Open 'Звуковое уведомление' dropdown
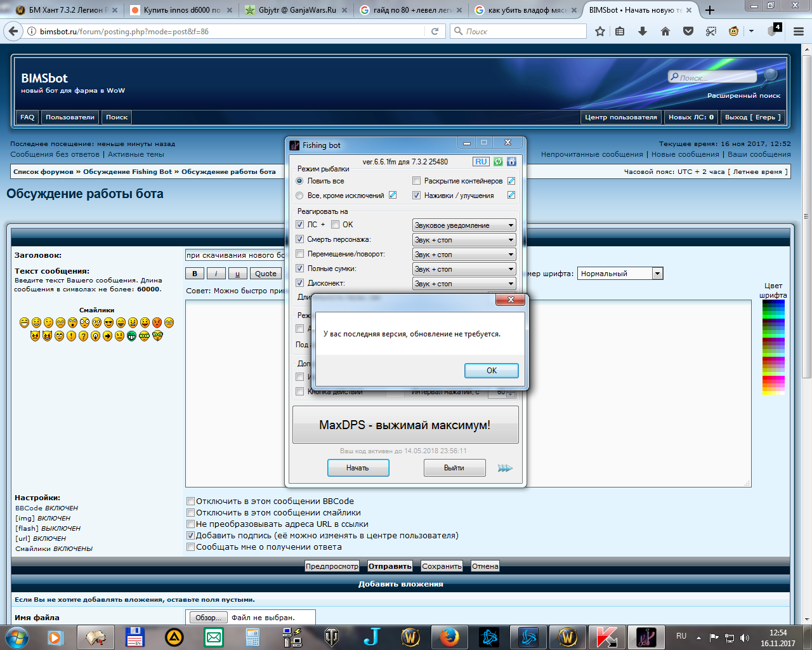This screenshot has width=812, height=650. tap(464, 225)
